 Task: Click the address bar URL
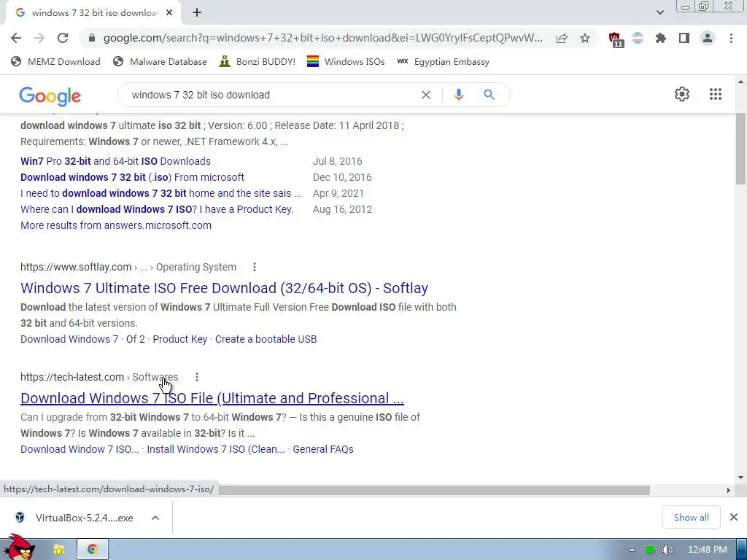(323, 38)
